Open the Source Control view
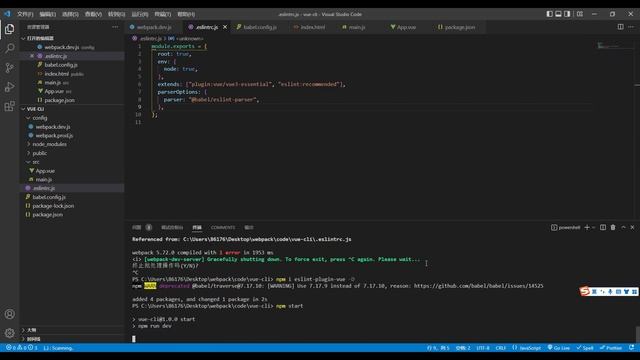The width and height of the screenshot is (640, 360). pyautogui.click(x=9, y=67)
